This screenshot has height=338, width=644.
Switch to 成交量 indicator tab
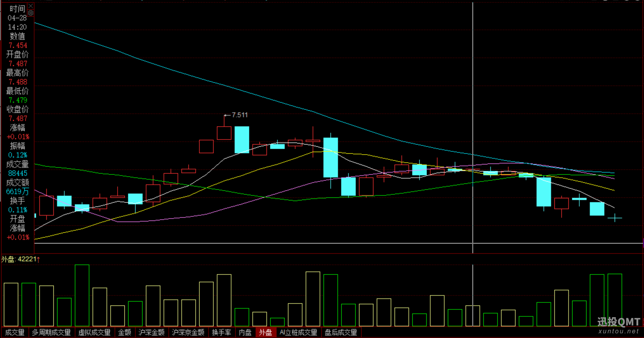click(15, 332)
